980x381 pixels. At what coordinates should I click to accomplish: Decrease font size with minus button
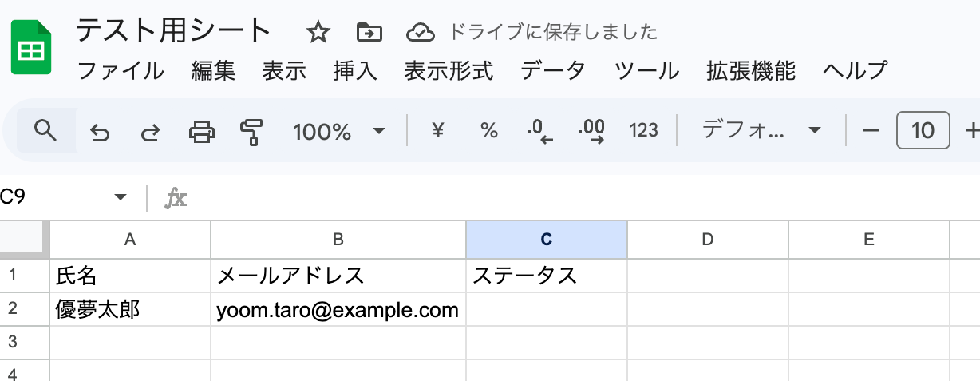click(871, 131)
